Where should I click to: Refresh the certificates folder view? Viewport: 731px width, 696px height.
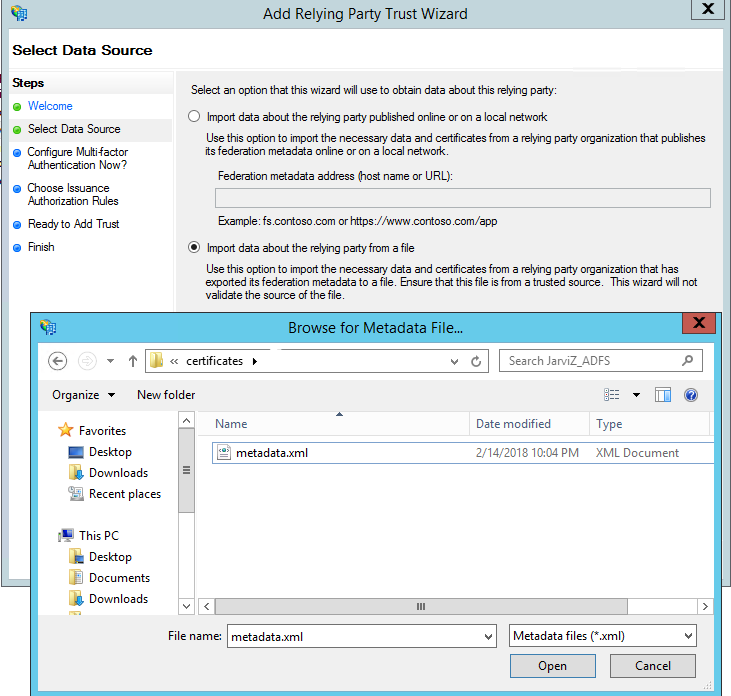tap(476, 361)
